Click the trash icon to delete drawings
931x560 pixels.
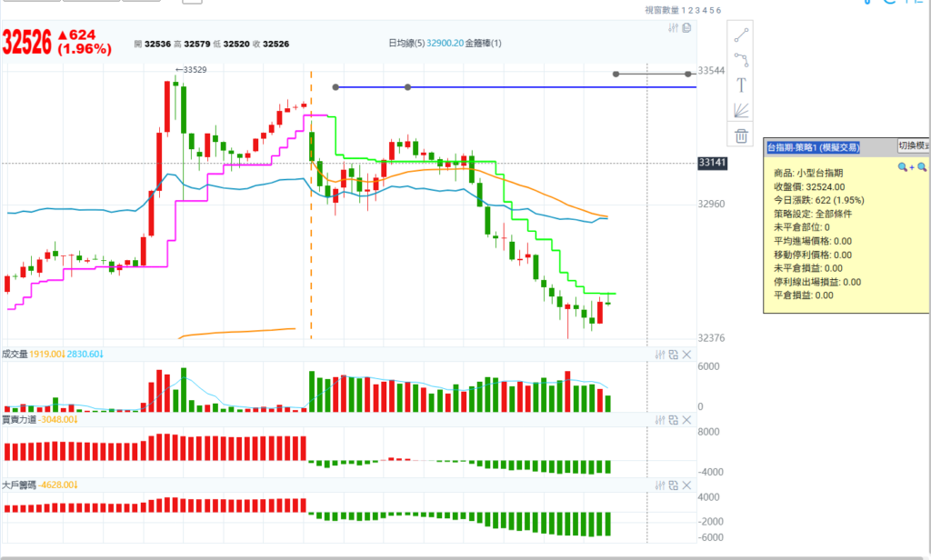(x=741, y=135)
